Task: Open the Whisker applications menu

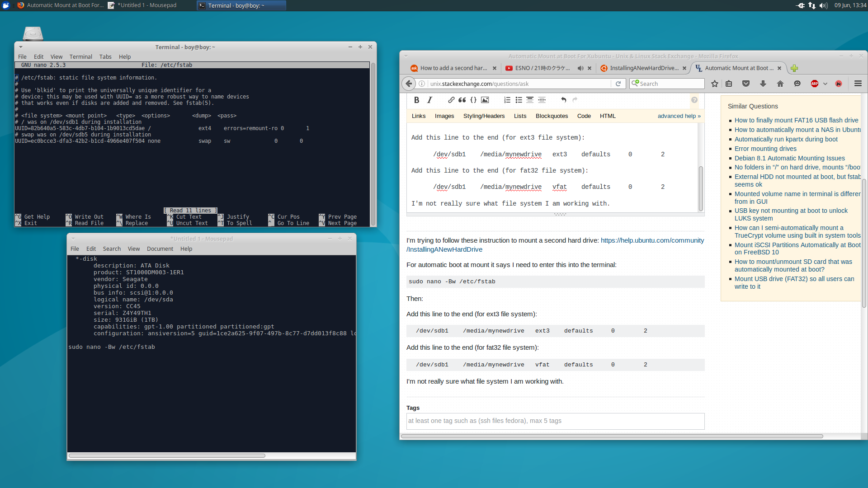Action: click(6, 5)
